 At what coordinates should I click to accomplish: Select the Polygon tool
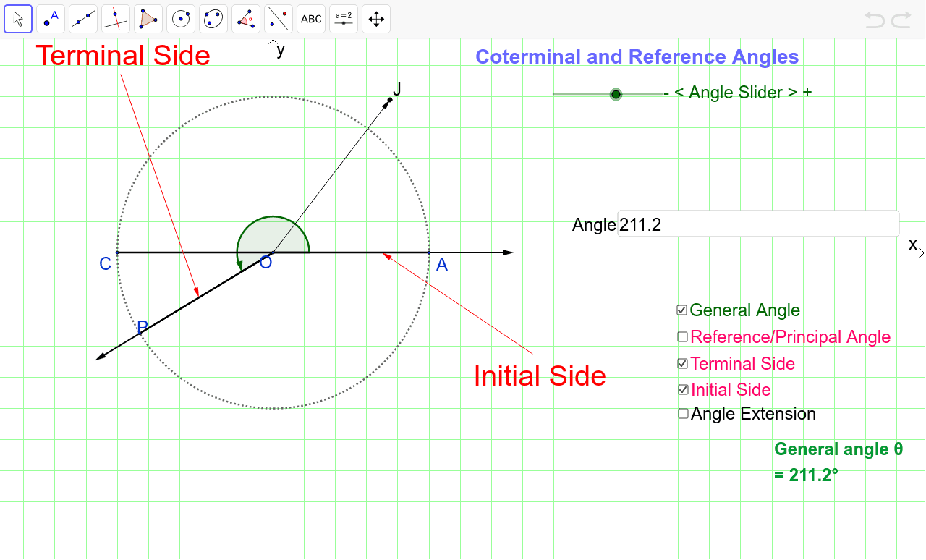click(x=148, y=19)
